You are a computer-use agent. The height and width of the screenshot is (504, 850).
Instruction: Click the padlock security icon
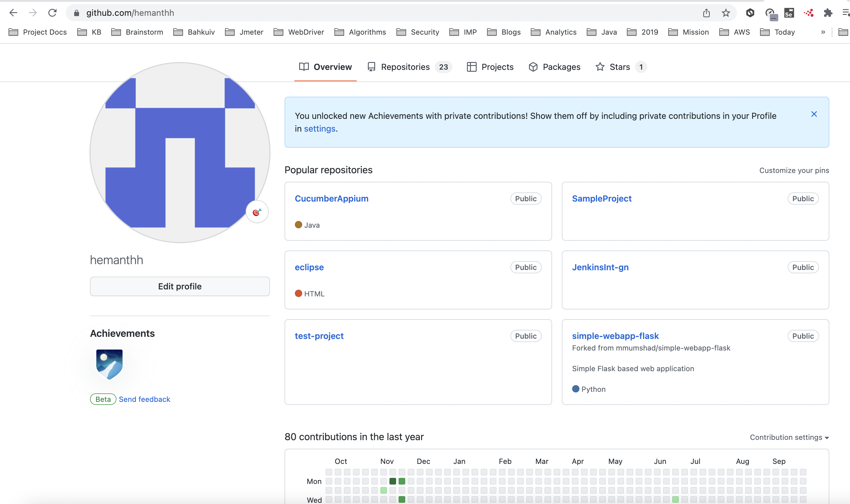pyautogui.click(x=77, y=13)
